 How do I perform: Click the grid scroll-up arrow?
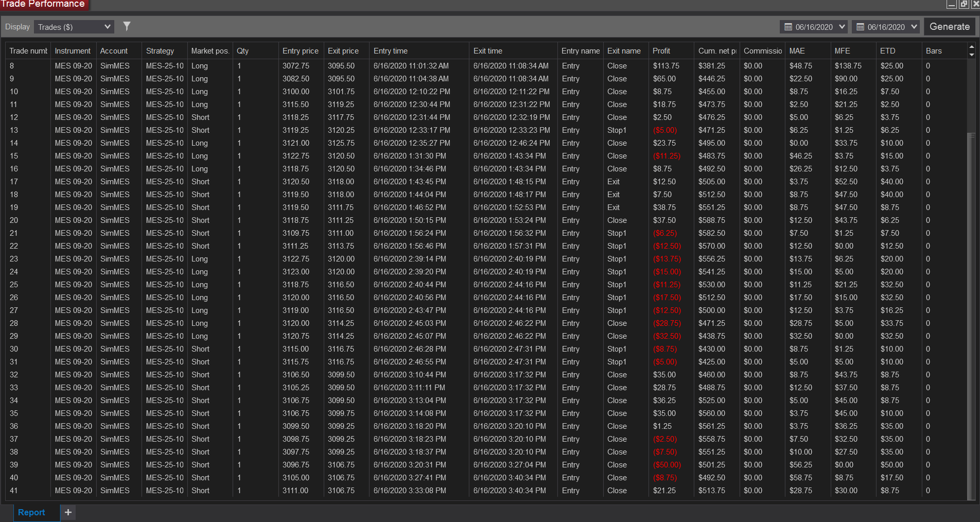tap(971, 47)
